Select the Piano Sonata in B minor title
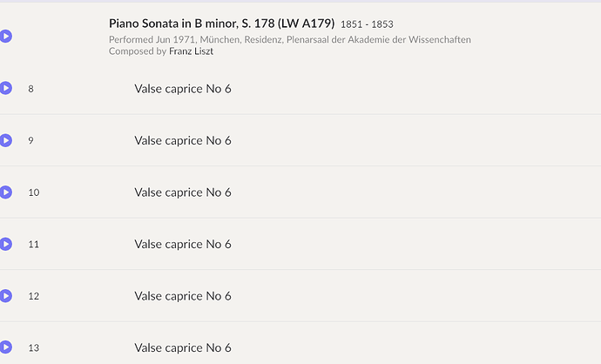 (221, 23)
